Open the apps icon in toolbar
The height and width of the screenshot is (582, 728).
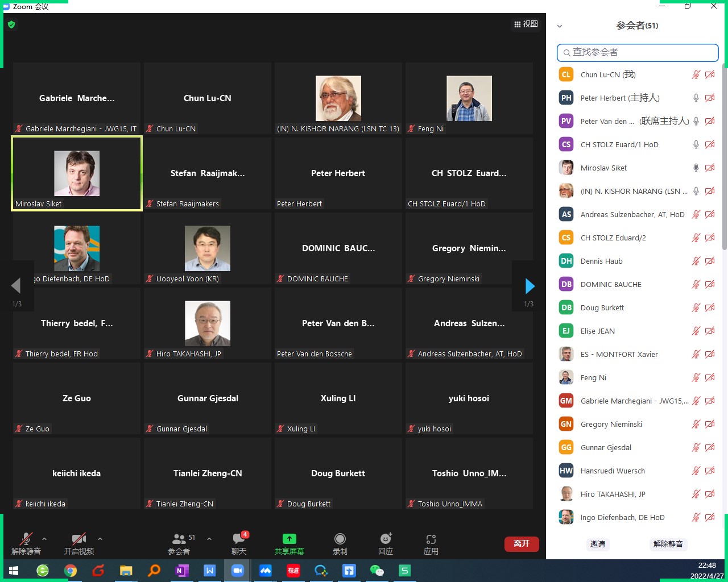click(431, 539)
